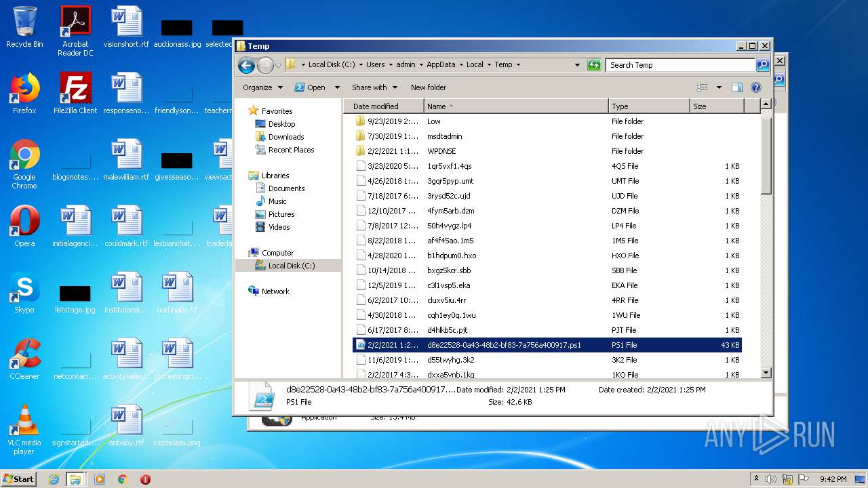Click the Explorer Back navigation button
The width and height of the screenshot is (868, 488).
(x=246, y=65)
